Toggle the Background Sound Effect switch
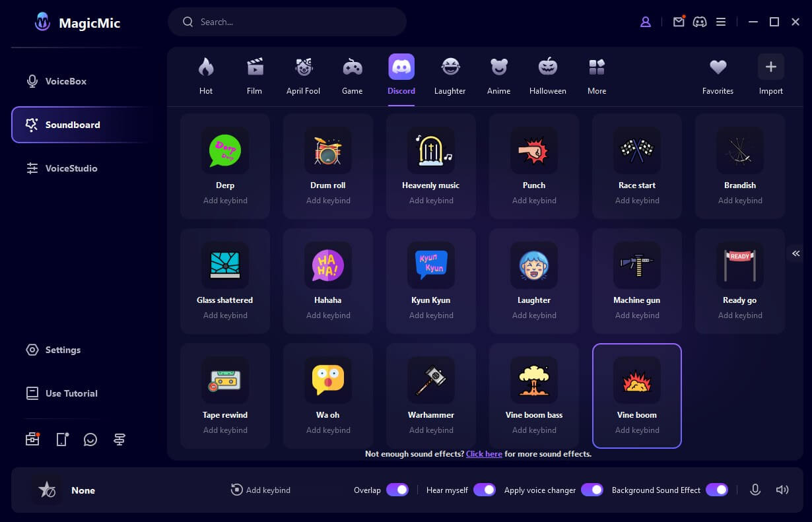This screenshot has width=812, height=522. (717, 490)
